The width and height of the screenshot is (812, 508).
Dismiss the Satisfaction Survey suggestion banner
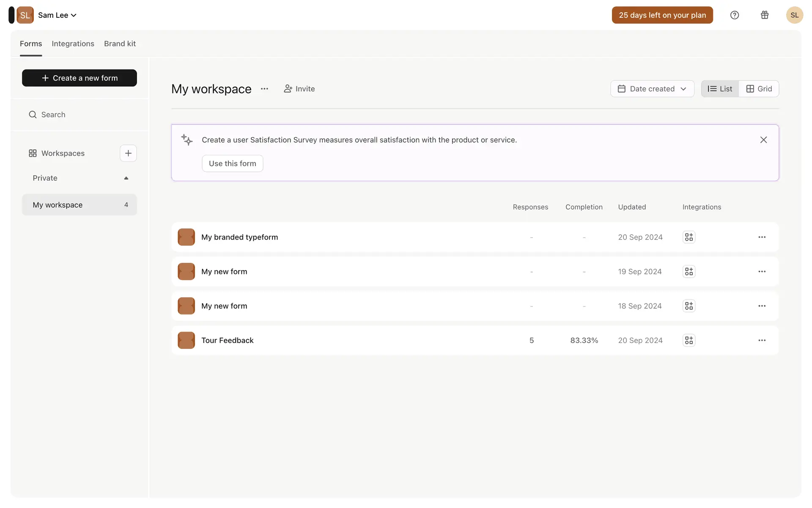click(x=763, y=140)
